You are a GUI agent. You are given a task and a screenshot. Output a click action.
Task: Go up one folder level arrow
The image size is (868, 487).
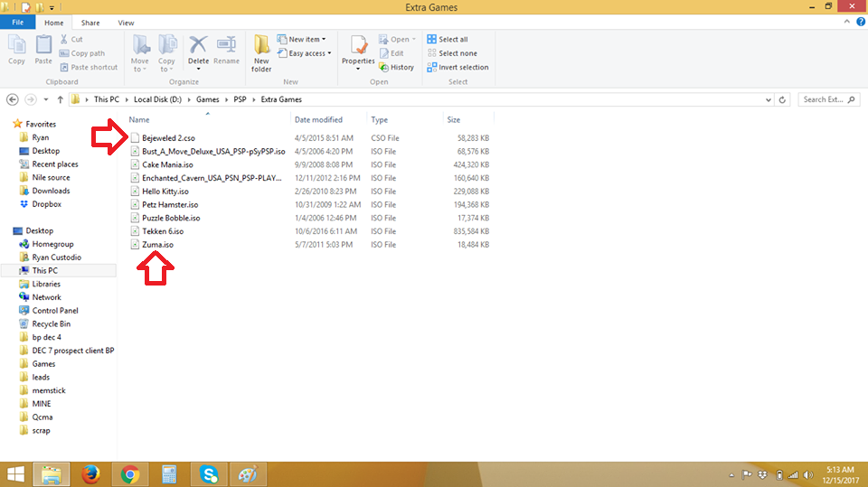(60, 99)
